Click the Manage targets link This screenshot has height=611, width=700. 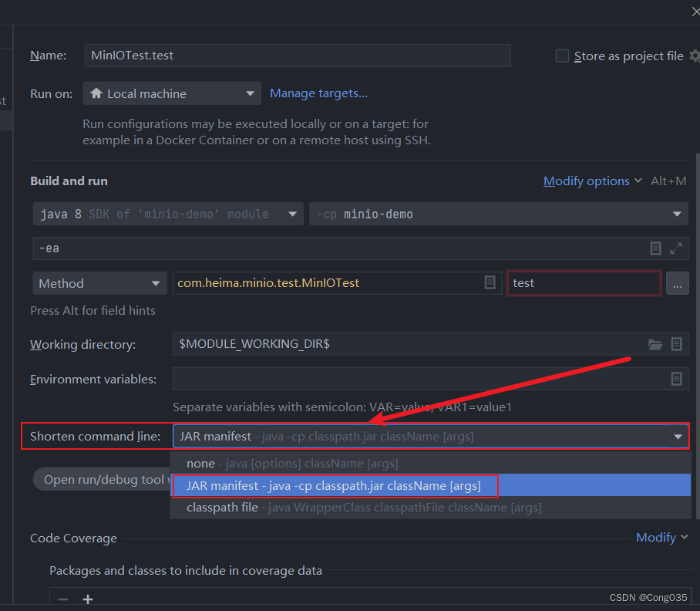click(318, 93)
